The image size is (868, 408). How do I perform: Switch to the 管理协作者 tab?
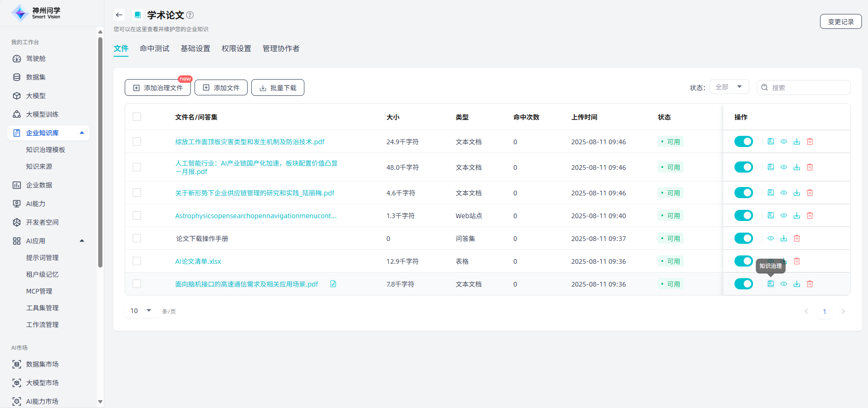coord(281,48)
